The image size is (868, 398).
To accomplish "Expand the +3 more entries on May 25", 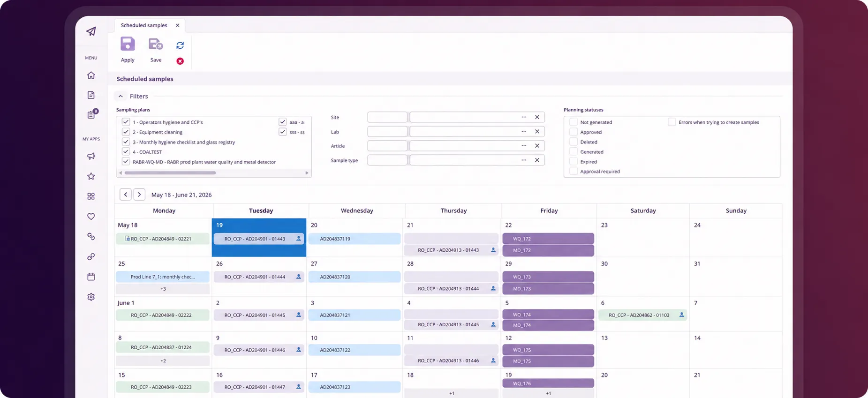I will (163, 289).
